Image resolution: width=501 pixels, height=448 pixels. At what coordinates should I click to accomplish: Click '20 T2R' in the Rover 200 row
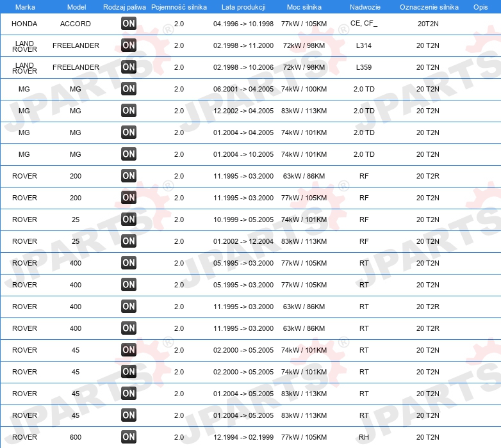click(x=428, y=176)
